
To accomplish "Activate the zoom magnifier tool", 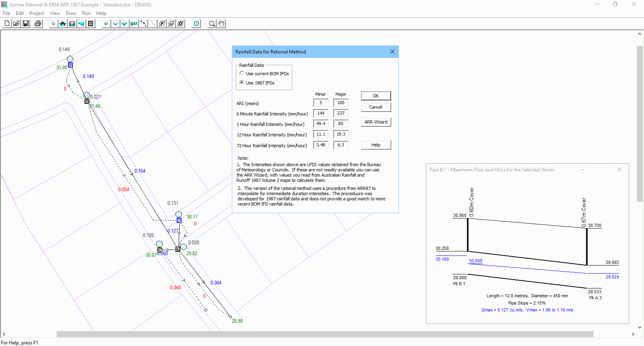I will click(212, 24).
